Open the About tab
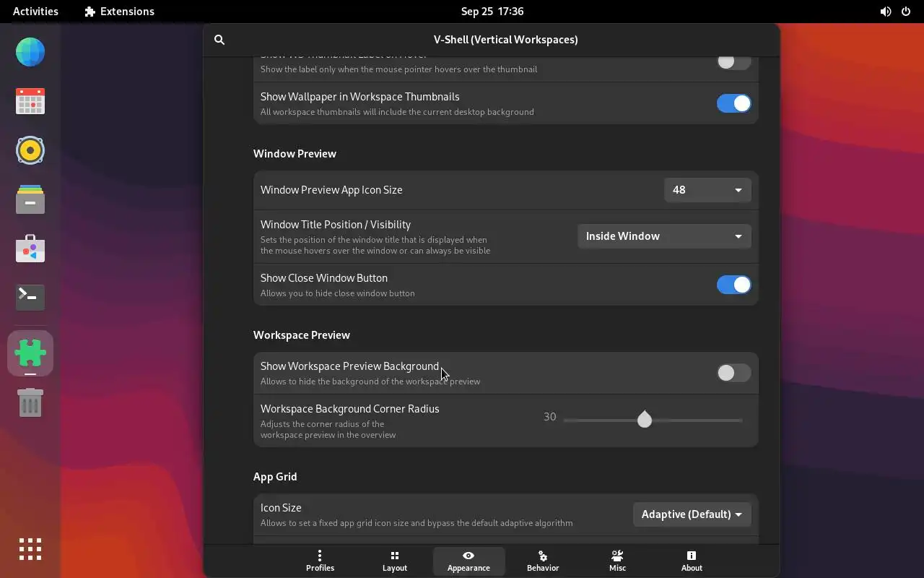 tap(692, 561)
